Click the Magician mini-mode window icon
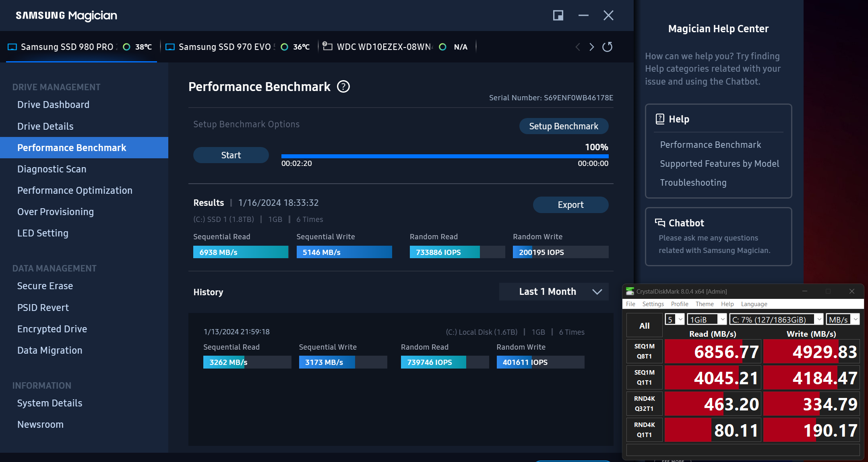This screenshot has height=462, width=868. coord(558,15)
